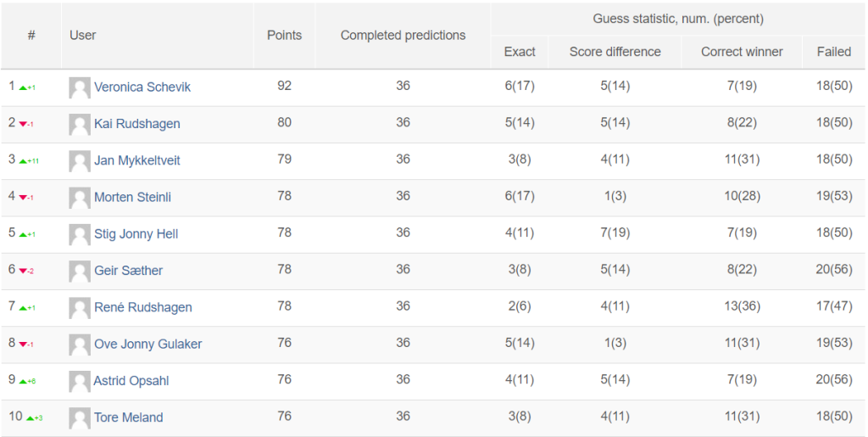Click Geir Sæther's avatar placeholder
Image resolution: width=868 pixels, height=437 pixels.
tap(80, 272)
